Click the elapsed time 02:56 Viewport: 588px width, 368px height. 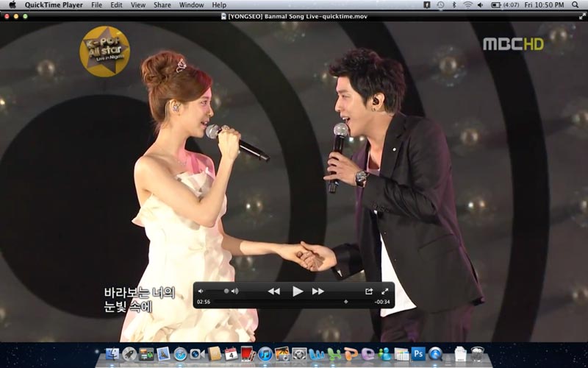point(204,302)
